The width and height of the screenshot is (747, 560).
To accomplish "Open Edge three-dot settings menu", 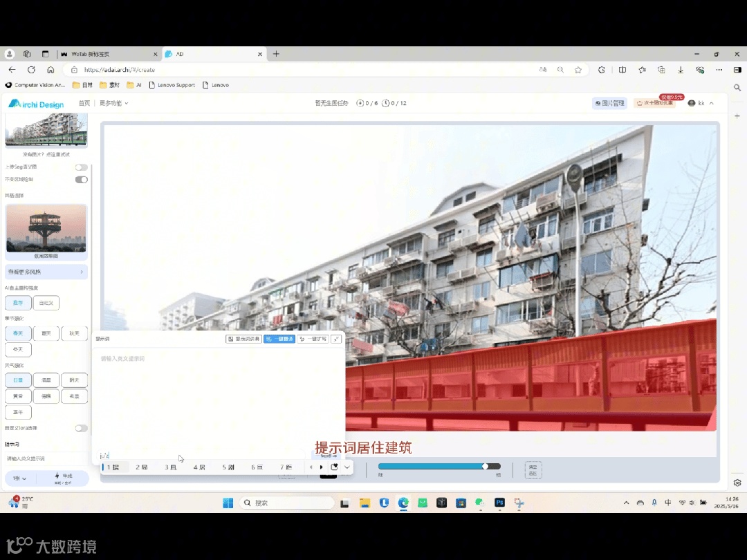I will pos(719,70).
